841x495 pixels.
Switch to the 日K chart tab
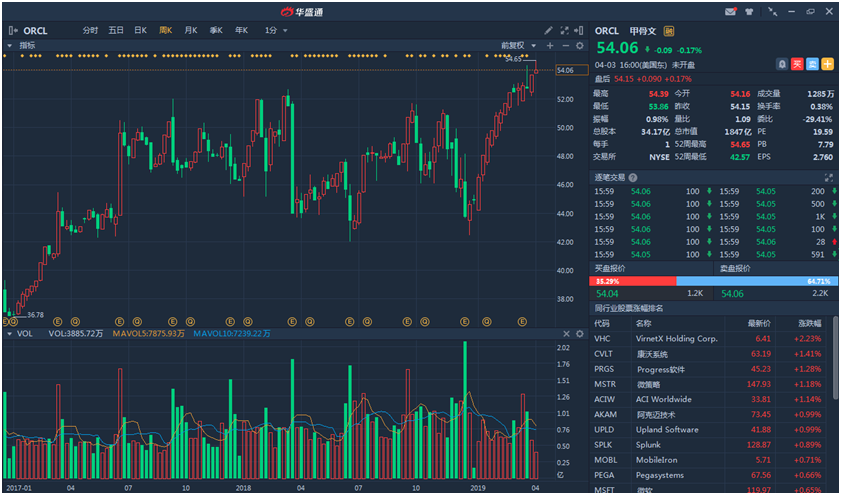click(140, 30)
